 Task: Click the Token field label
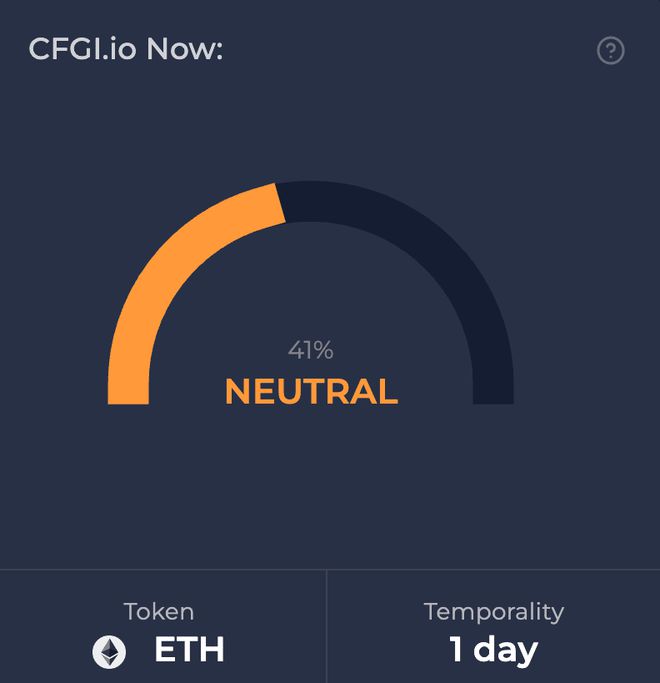[159, 611]
